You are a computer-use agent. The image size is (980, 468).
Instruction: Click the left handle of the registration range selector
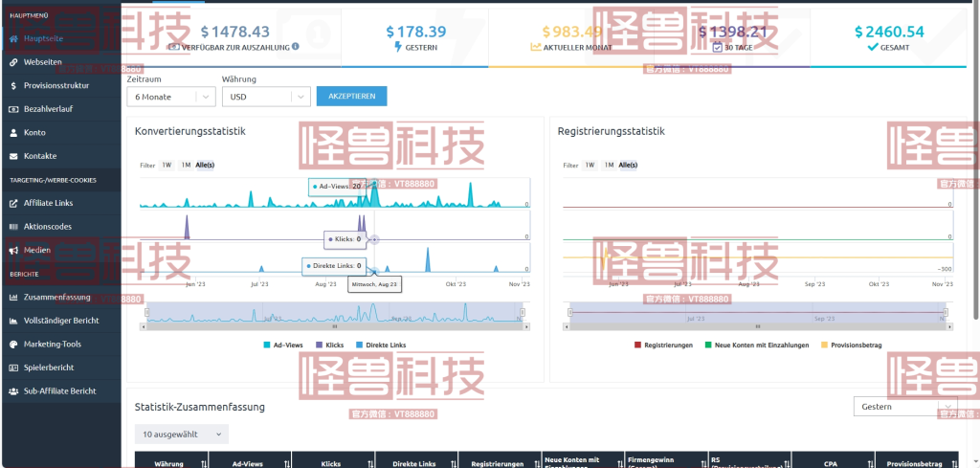point(570,312)
